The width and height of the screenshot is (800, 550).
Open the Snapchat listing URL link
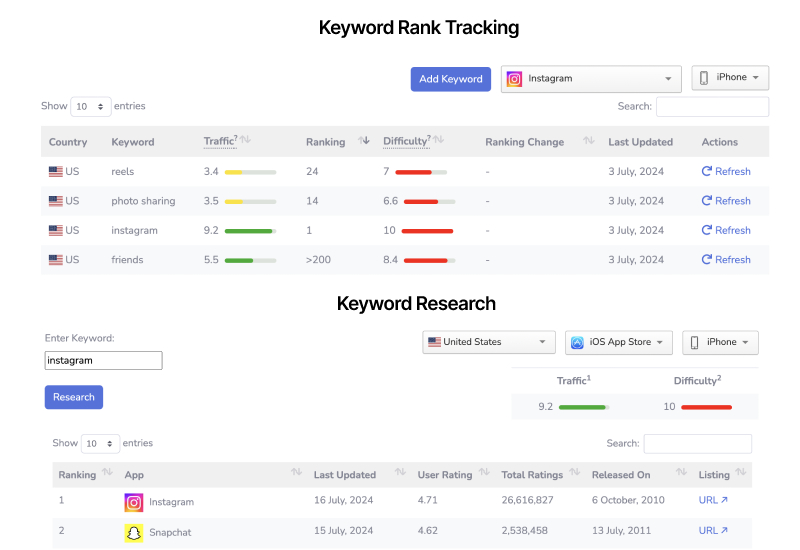713,531
